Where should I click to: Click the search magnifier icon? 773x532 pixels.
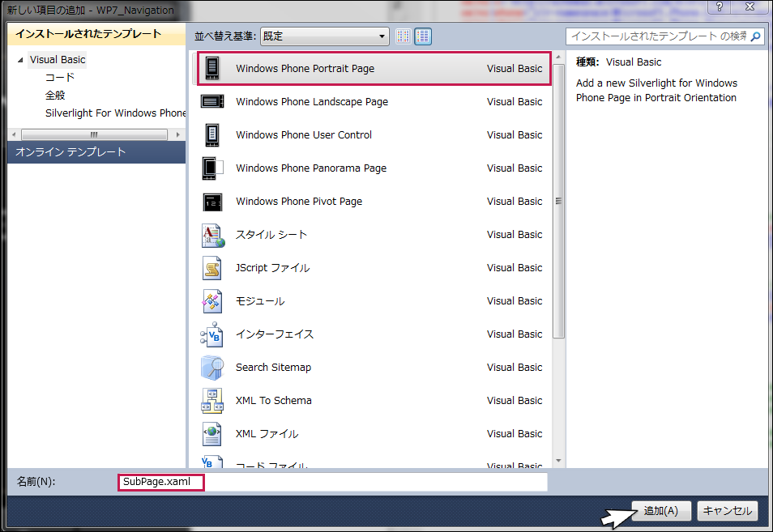755,36
